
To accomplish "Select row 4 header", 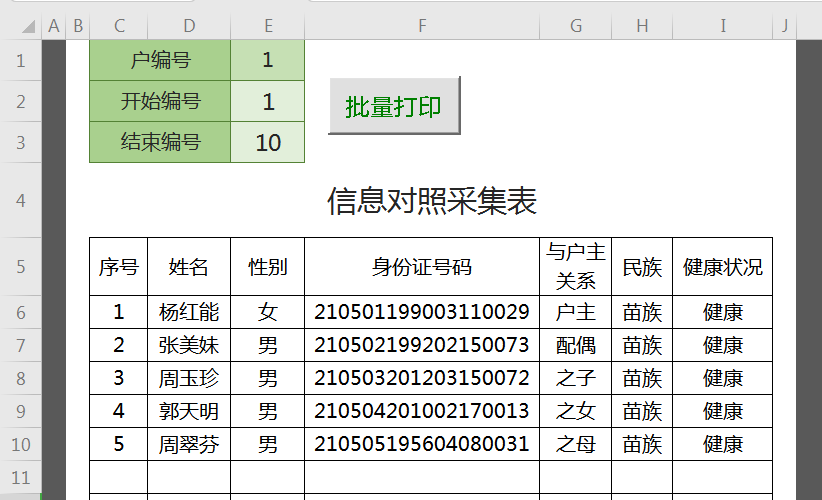I will click(x=20, y=200).
